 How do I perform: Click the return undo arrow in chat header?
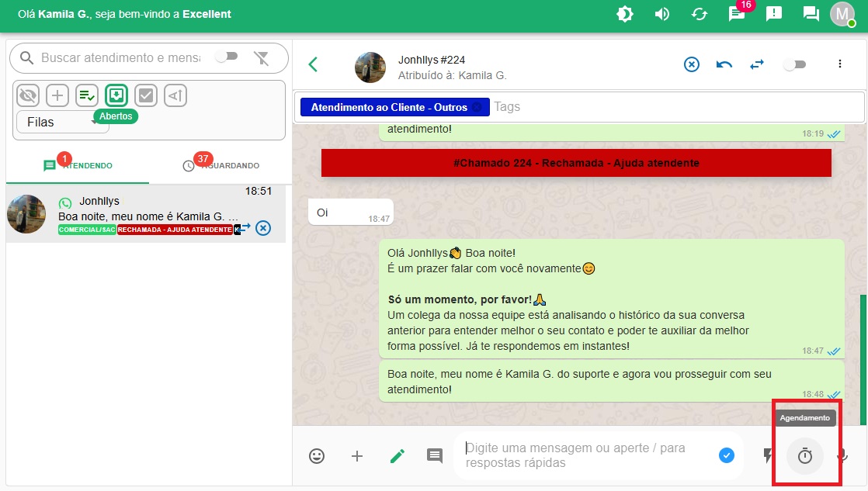pos(724,64)
